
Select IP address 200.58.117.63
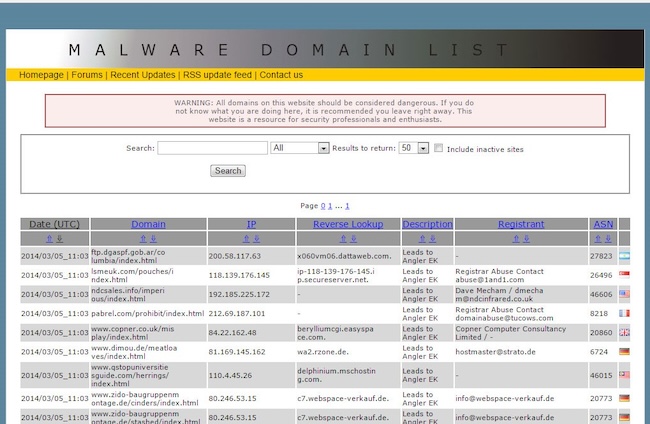[235, 256]
